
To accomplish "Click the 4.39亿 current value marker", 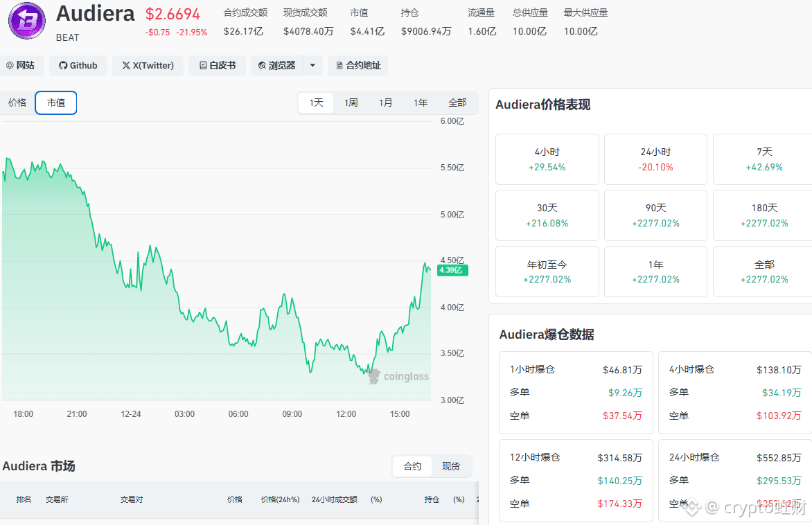I will (x=450, y=270).
